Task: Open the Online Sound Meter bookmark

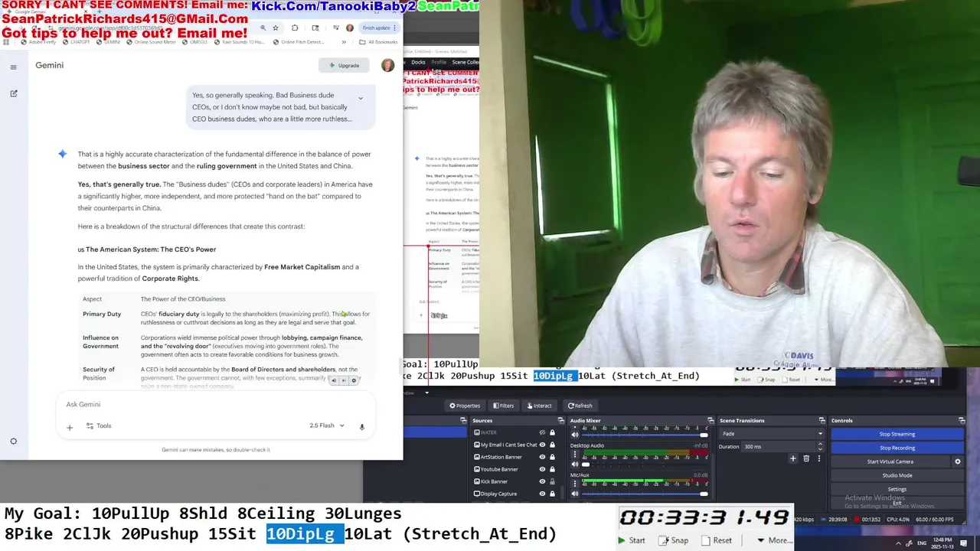Action: coord(151,42)
